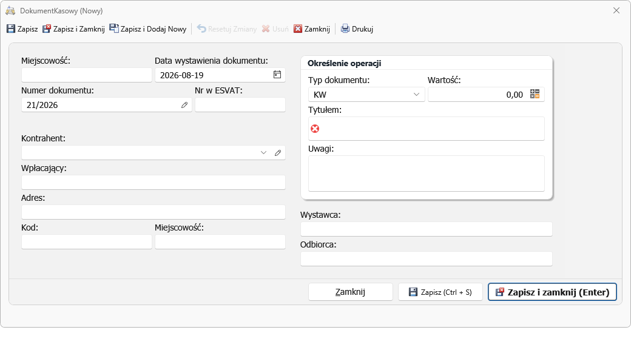Click the Zapisz (Ctrl + S) button
The width and height of the screenshot is (631, 364).
click(x=440, y=292)
